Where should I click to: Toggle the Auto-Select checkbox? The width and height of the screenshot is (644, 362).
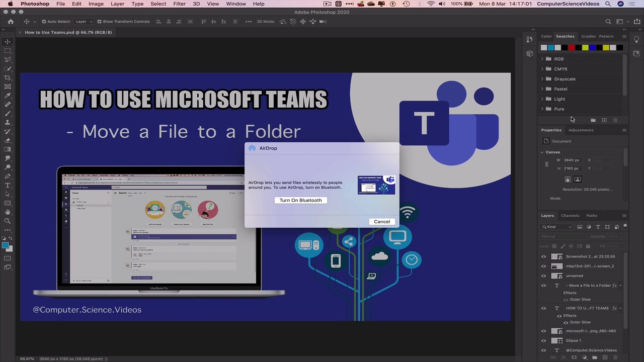[x=44, y=22]
